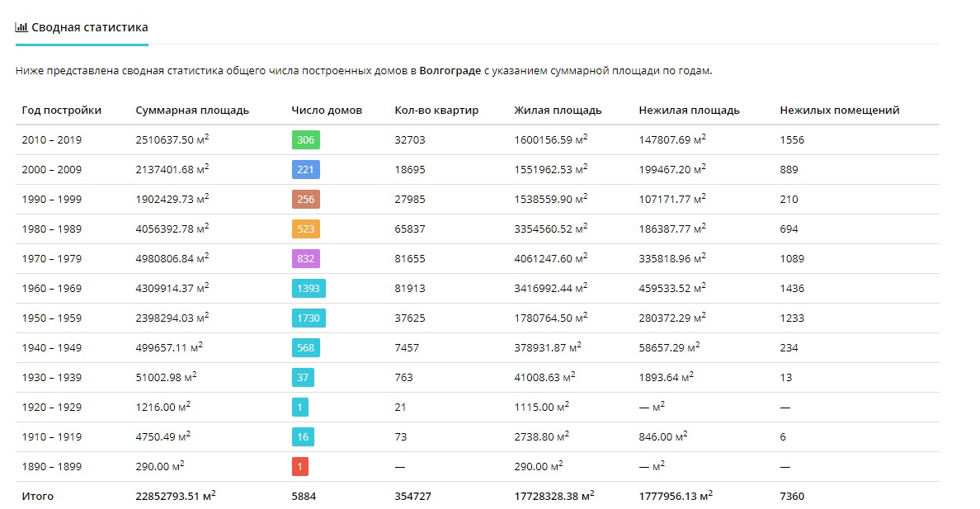
Task: Click the badge in the 1920 – 1929 row
Action: pos(299,408)
